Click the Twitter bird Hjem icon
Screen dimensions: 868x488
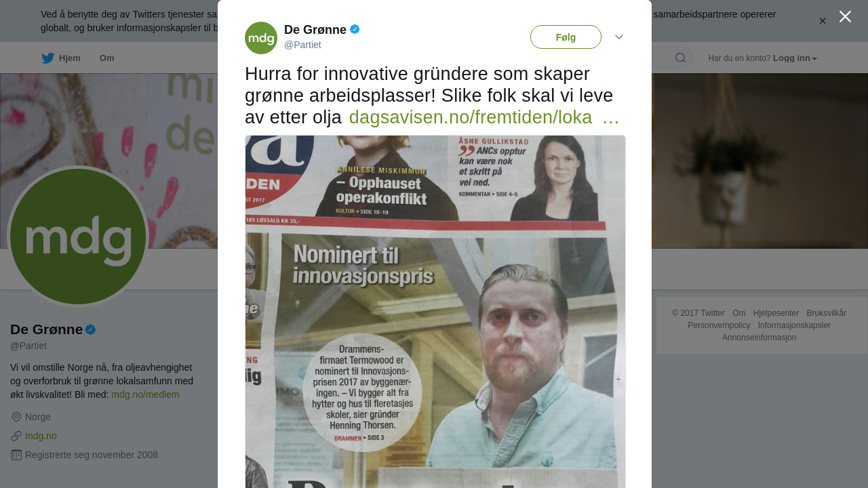pyautogui.click(x=47, y=58)
